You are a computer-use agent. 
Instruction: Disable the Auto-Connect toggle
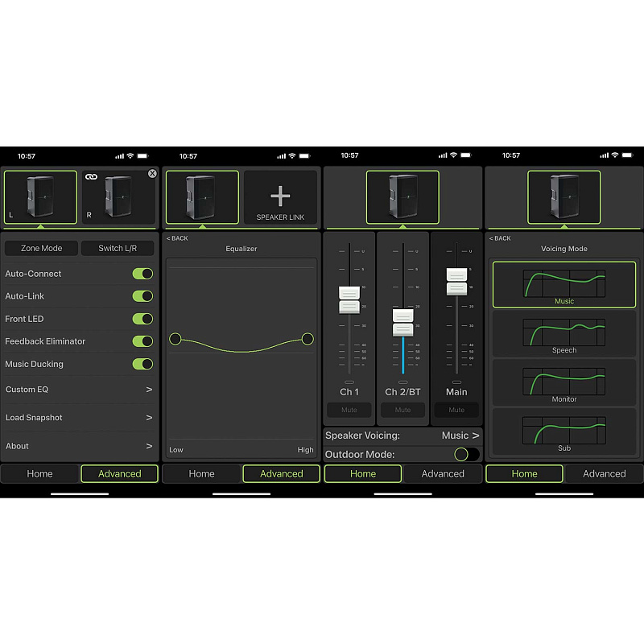click(x=142, y=274)
